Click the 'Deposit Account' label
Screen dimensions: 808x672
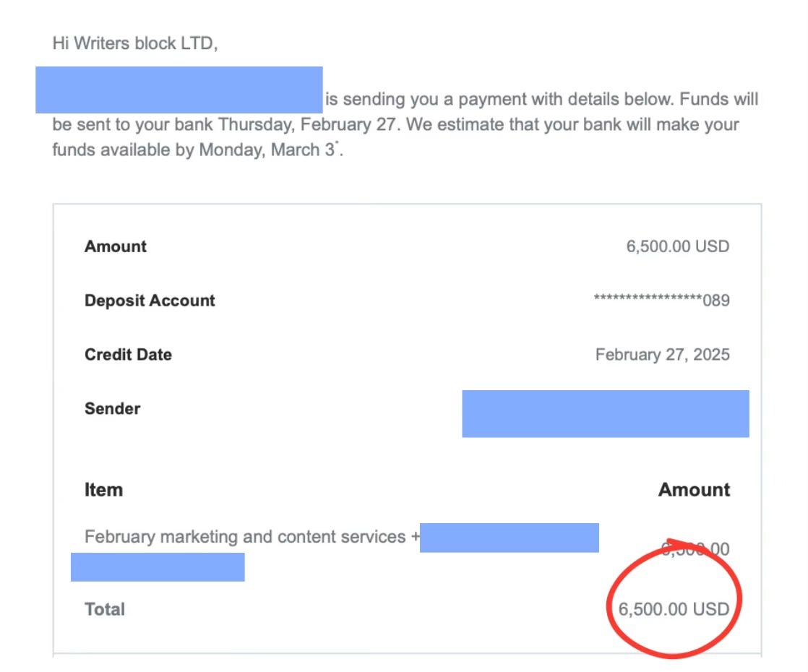150,301
